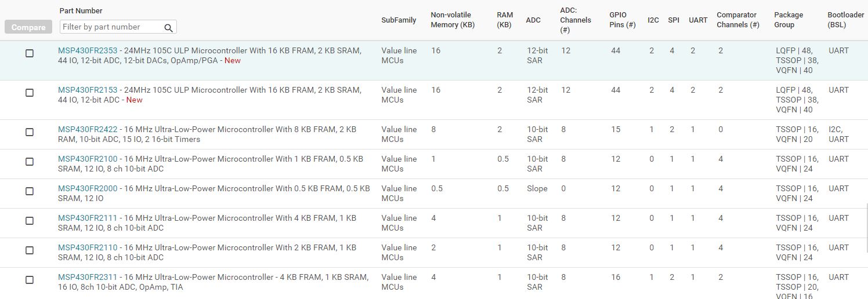
Task: Enable the MSP430FR2111 checkbox
Action: point(30,221)
